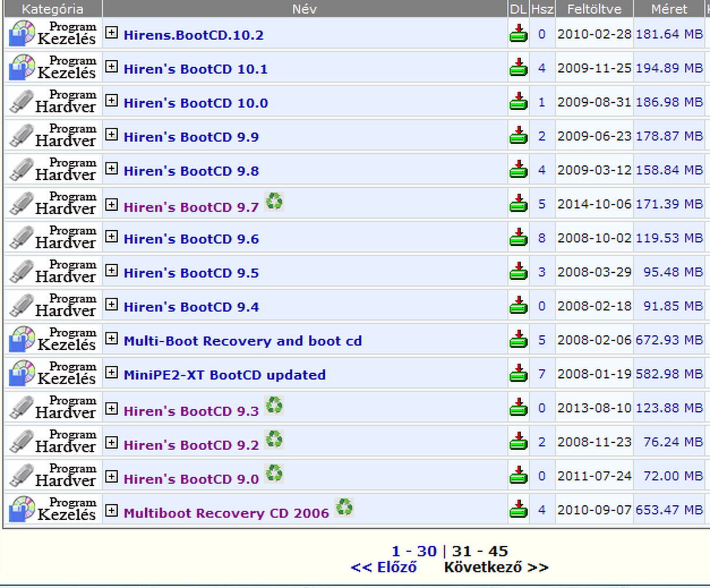This screenshot has width=710, height=588.
Task: Expand Hiren's BootCD 9.5 details with plus box
Action: pyautogui.click(x=111, y=270)
